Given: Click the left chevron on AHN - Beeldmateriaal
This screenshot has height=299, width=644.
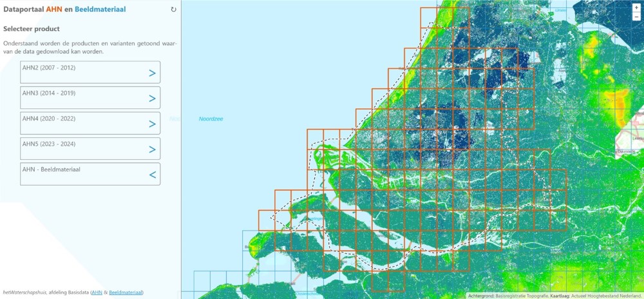Looking at the screenshot, I should [x=153, y=175].
